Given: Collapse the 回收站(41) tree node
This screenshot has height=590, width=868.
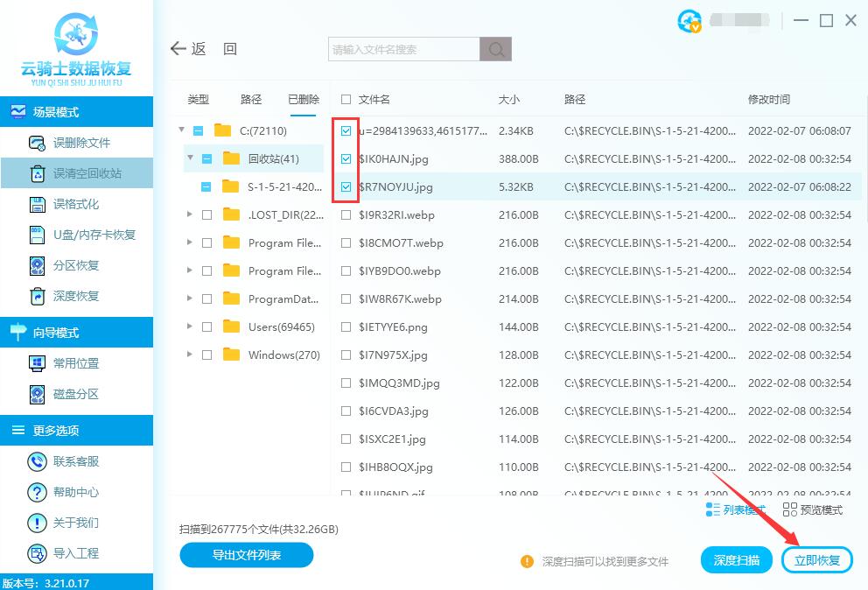Looking at the screenshot, I should point(191,158).
